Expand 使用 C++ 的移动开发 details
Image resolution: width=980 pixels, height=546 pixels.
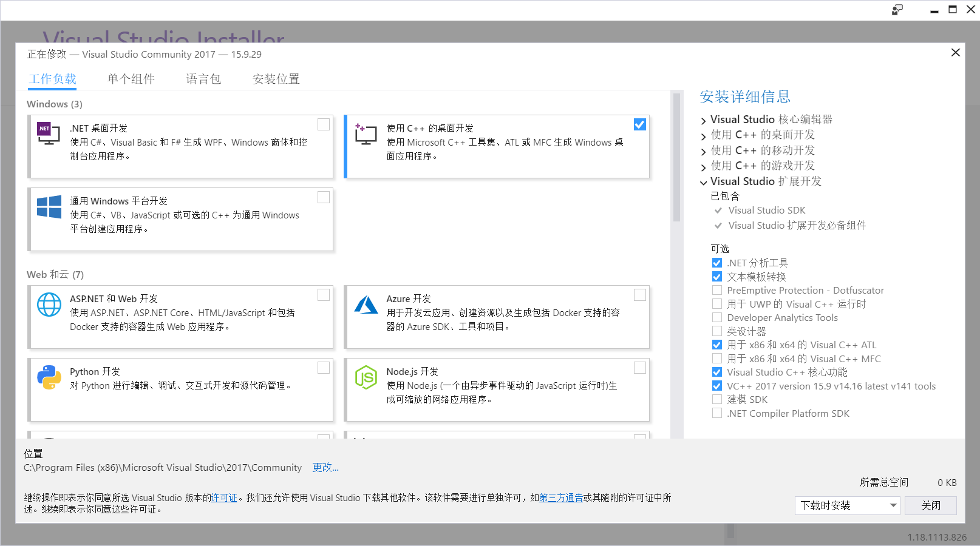pos(704,152)
